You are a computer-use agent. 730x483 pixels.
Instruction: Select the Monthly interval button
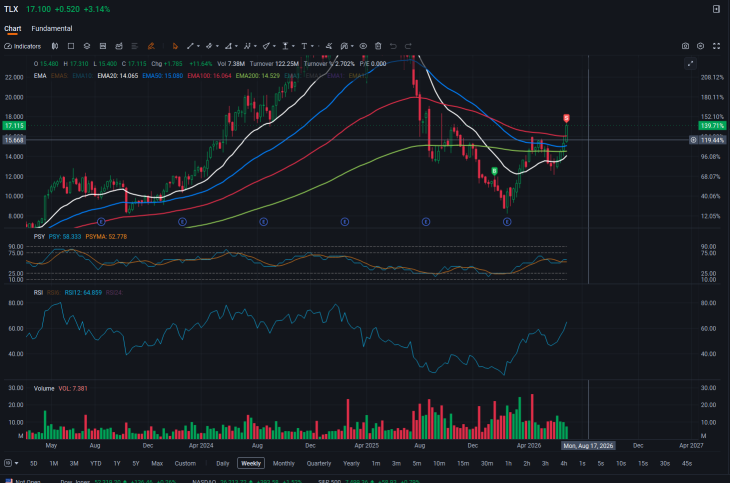284,463
